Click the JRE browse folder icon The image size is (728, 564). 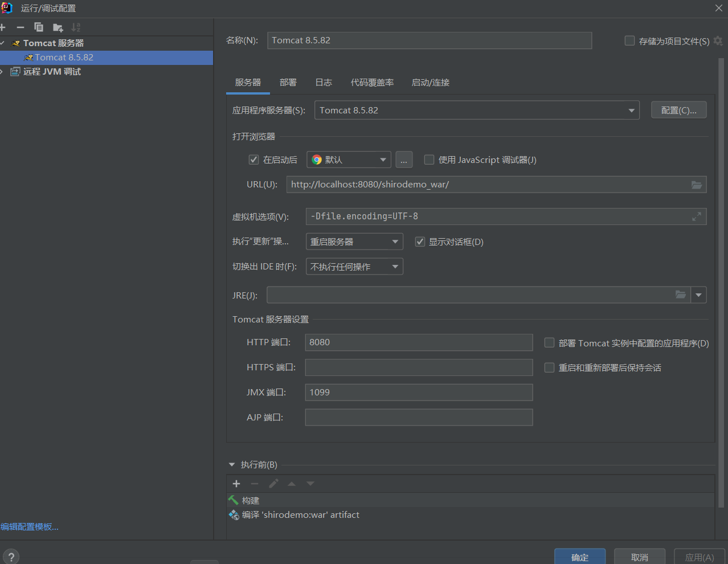click(680, 295)
